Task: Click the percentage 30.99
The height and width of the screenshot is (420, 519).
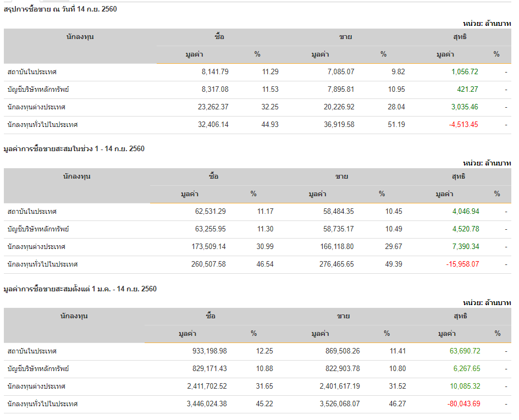Action: click(265, 247)
